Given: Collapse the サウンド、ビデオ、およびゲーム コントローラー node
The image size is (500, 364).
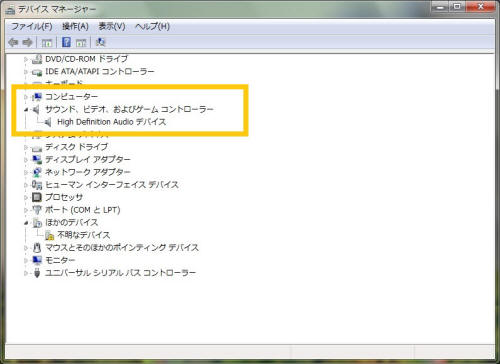Looking at the screenshot, I should tap(26, 110).
